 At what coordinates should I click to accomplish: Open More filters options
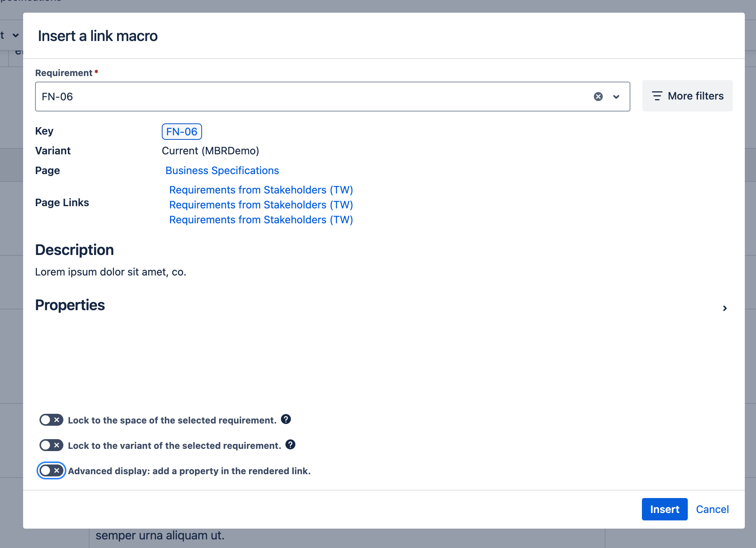pos(687,96)
